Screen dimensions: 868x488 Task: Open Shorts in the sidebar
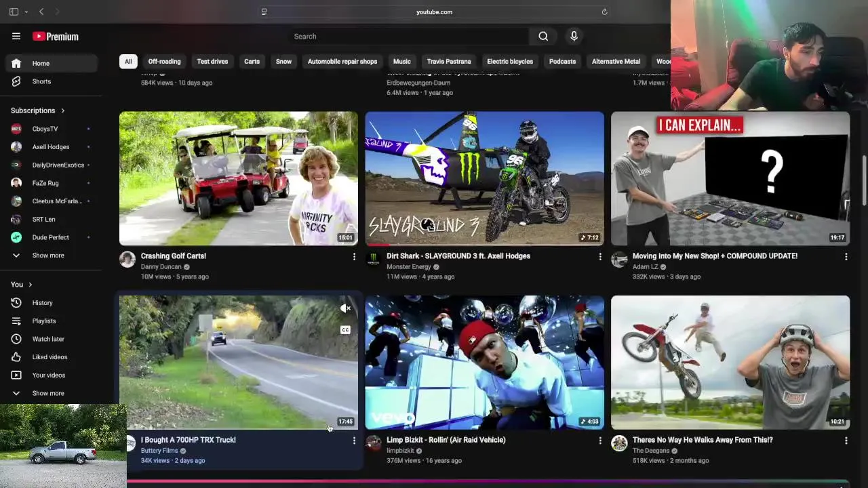52,81
